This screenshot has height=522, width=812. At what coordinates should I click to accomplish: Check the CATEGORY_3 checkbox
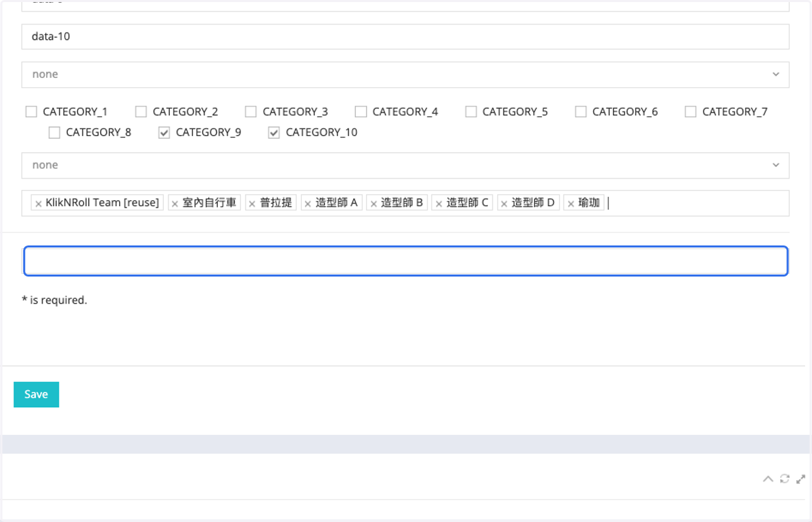pyautogui.click(x=251, y=112)
